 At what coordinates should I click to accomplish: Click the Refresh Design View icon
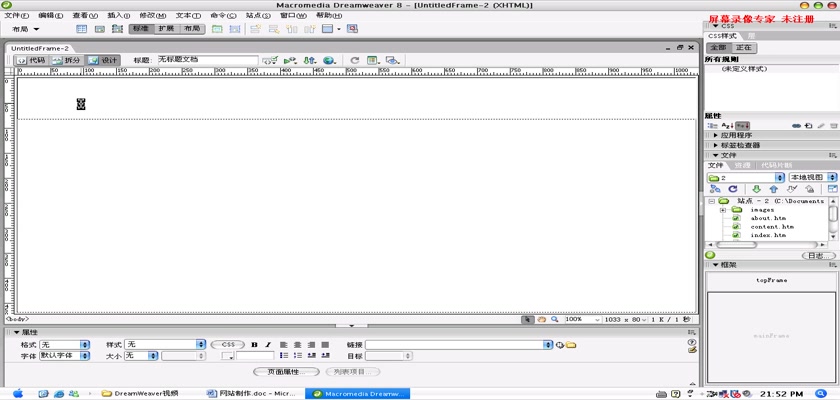354,61
